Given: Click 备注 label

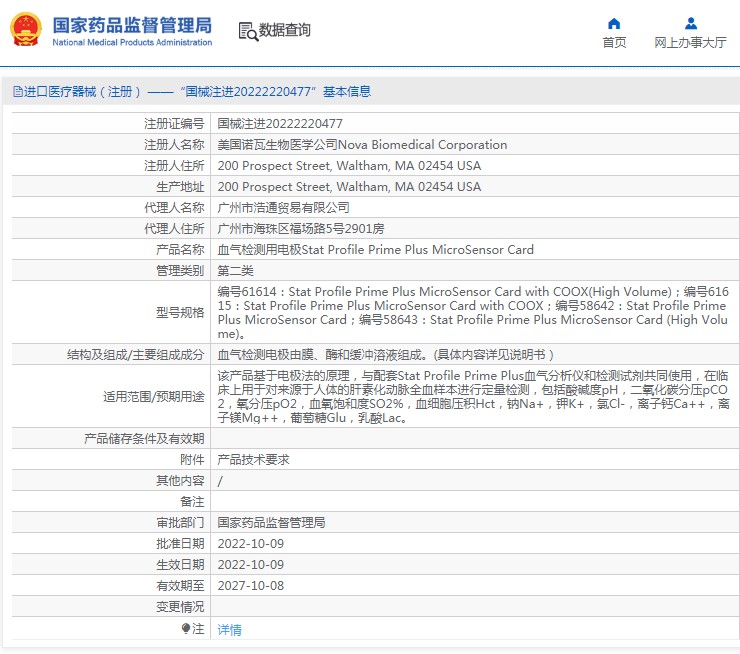Looking at the screenshot, I should click(192, 502).
